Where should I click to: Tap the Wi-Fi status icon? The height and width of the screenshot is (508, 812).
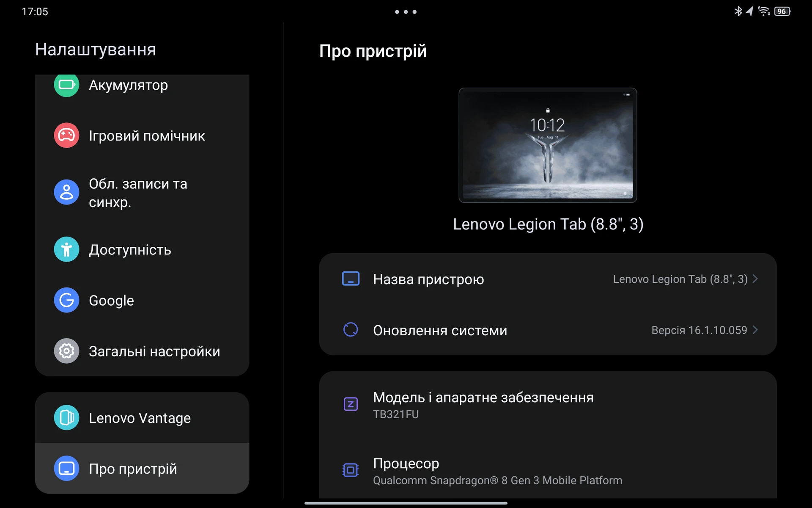click(764, 11)
